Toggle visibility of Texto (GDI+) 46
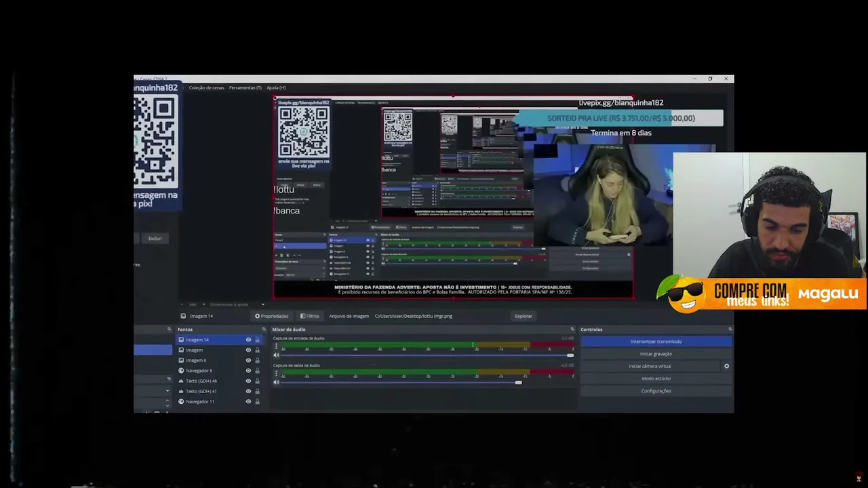This screenshot has width=868, height=488. pyautogui.click(x=248, y=381)
